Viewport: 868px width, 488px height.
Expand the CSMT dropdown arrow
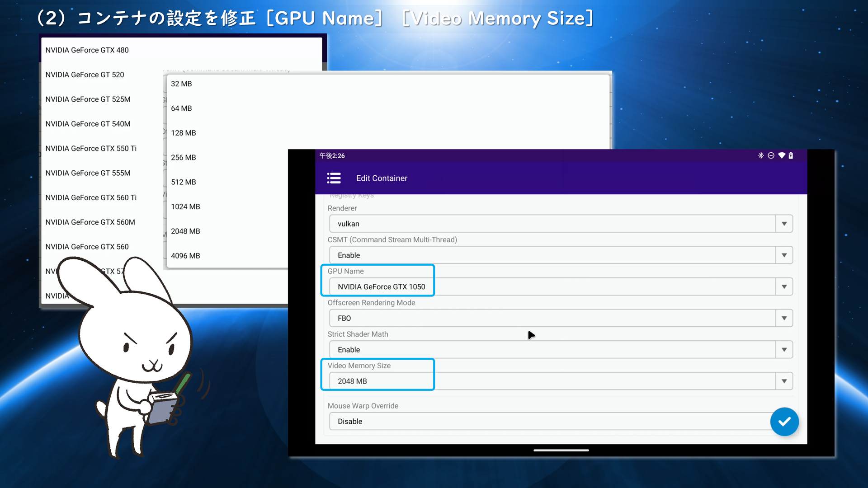pos(784,255)
